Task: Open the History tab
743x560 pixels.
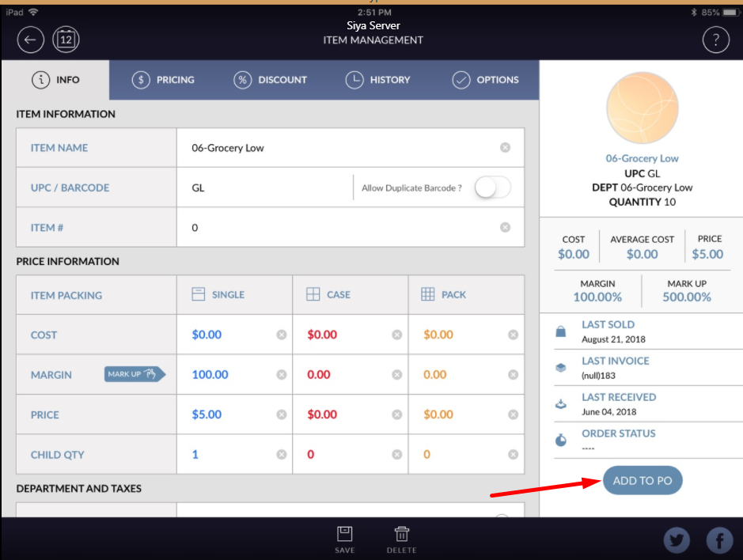Action: 378,80
